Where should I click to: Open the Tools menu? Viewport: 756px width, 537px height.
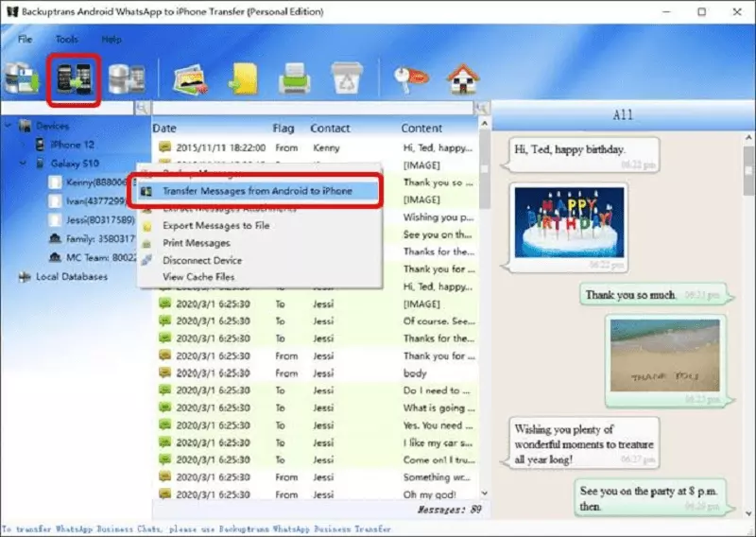[66, 39]
